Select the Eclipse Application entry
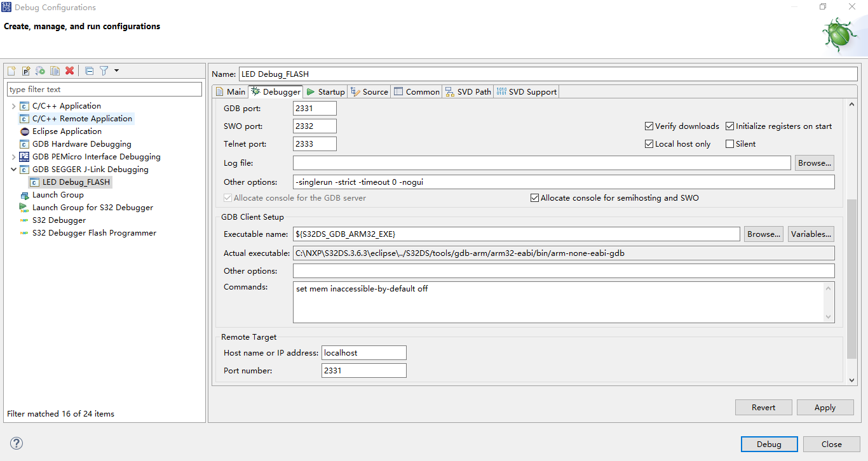The height and width of the screenshot is (461, 868). 67,131
